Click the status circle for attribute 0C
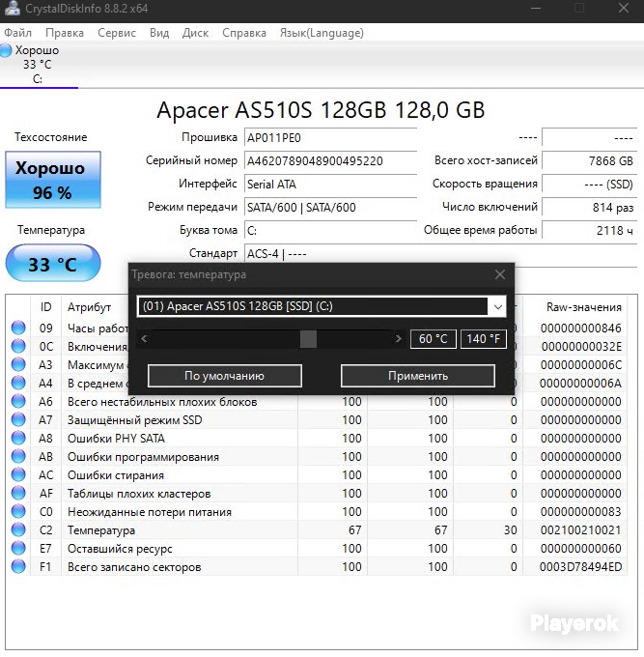This screenshot has height=657, width=644. click(x=18, y=346)
